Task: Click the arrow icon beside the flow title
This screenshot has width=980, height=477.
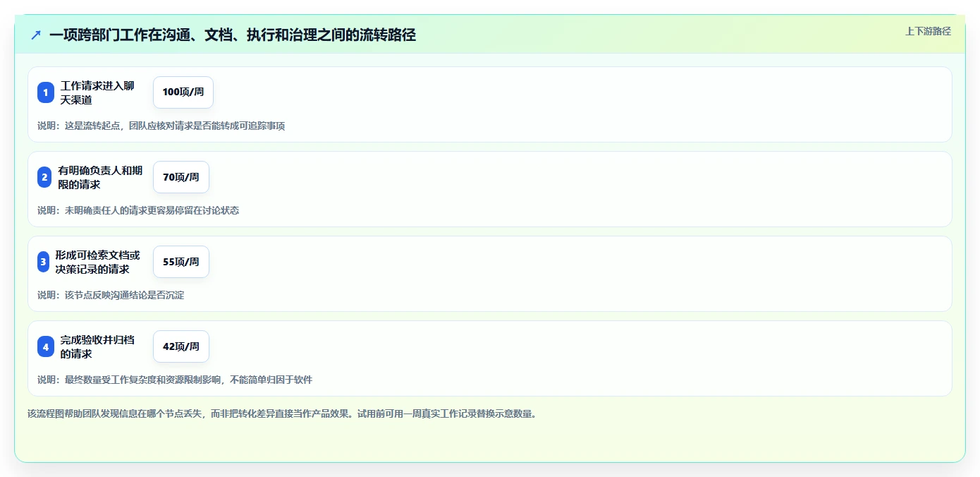Action: click(36, 35)
